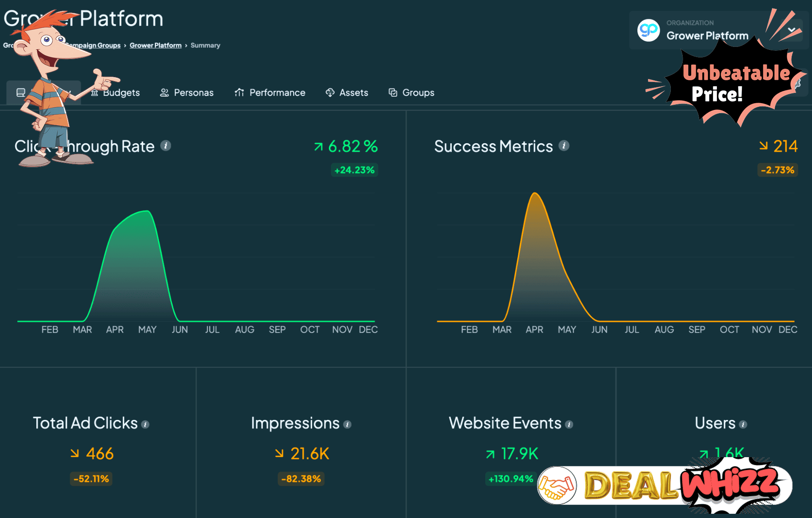This screenshot has height=518, width=812.
Task: Switch to the Personas tab
Action: (187, 93)
